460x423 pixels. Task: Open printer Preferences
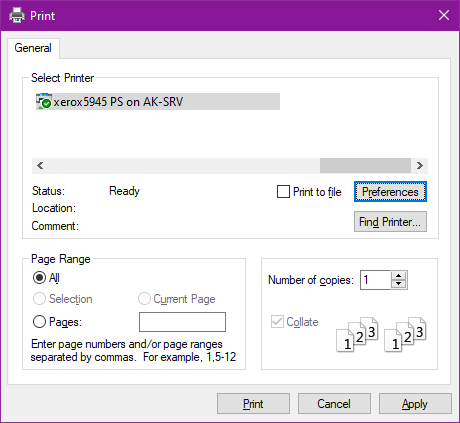[x=390, y=192]
